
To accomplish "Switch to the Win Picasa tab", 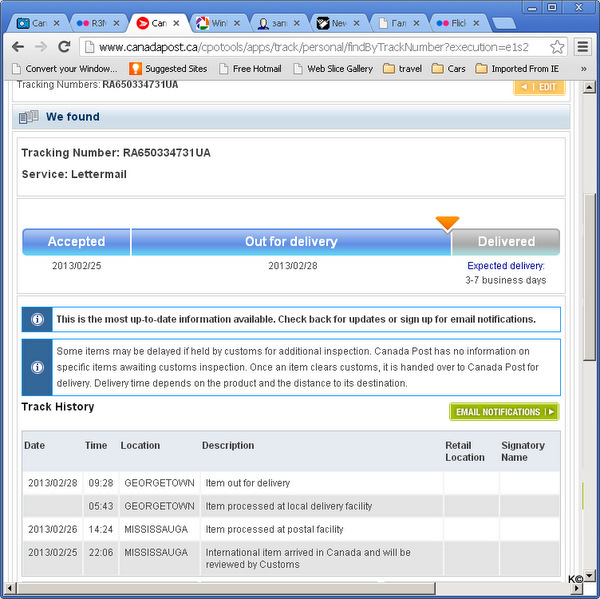I will coord(217,23).
